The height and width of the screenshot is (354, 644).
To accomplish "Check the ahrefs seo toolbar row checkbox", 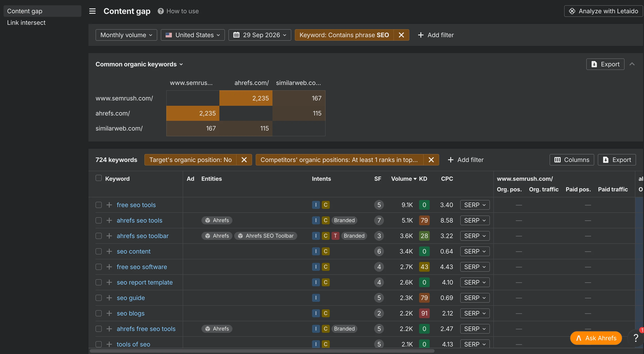I will (98, 236).
